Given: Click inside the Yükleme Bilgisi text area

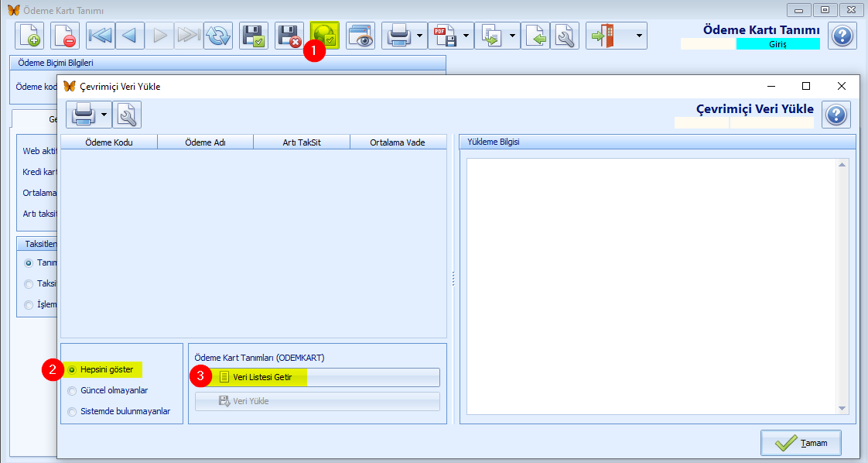Looking at the screenshot, I should coord(651,286).
